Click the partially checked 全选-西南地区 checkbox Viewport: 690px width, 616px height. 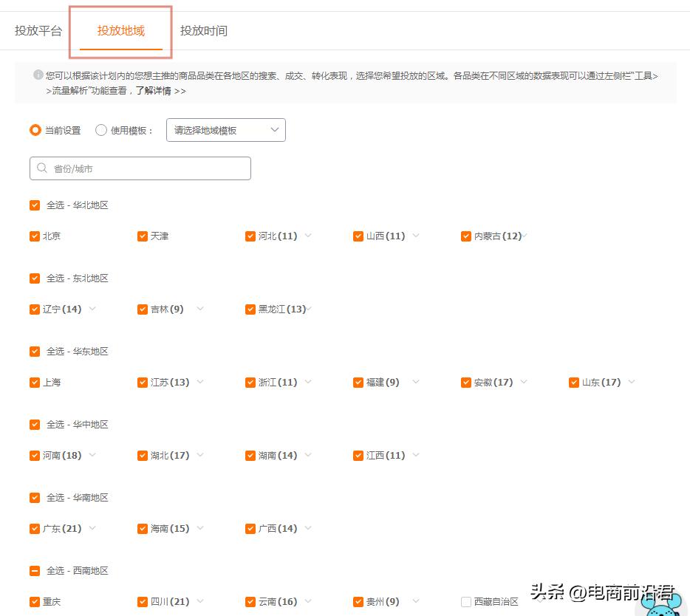(x=35, y=570)
